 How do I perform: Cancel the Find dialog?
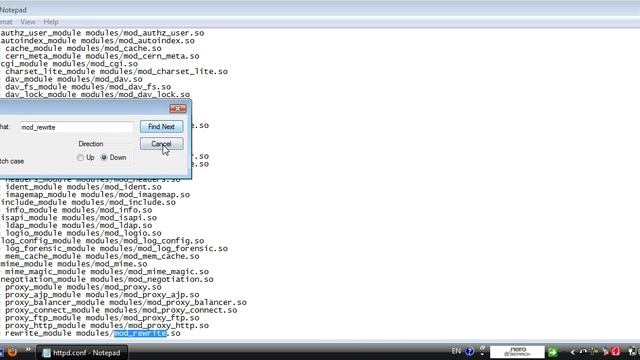coord(161,144)
